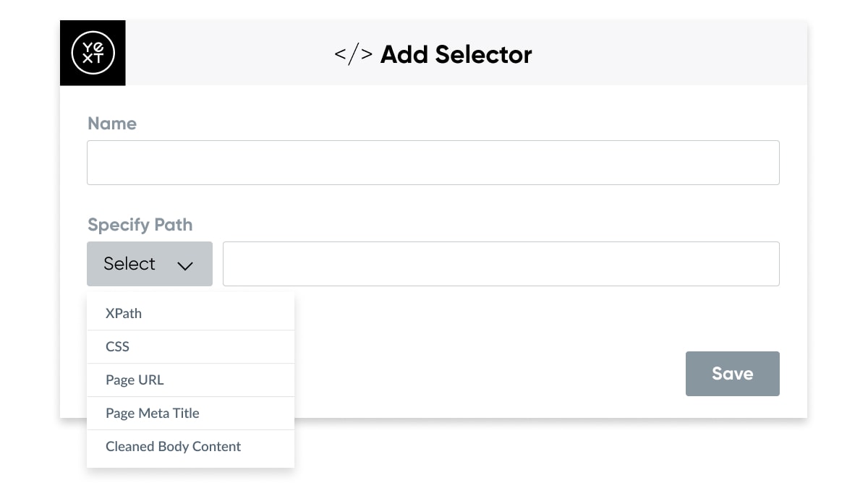Focus the path value text field
The width and height of the screenshot is (868, 488).
click(x=501, y=264)
